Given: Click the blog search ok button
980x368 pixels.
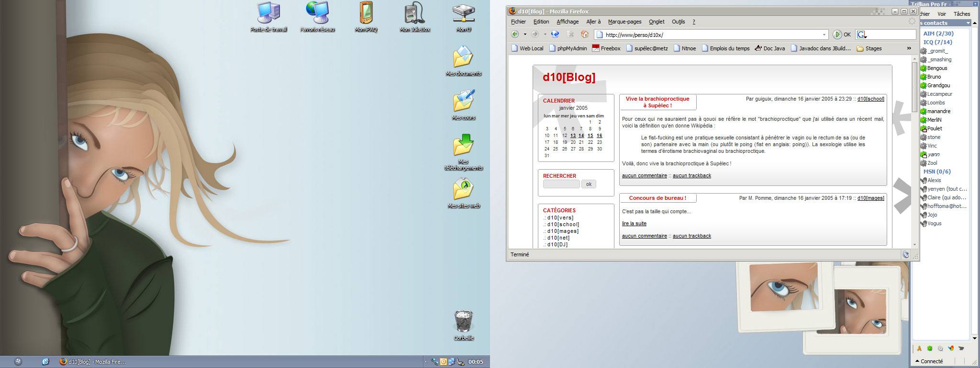Looking at the screenshot, I should click(x=589, y=184).
